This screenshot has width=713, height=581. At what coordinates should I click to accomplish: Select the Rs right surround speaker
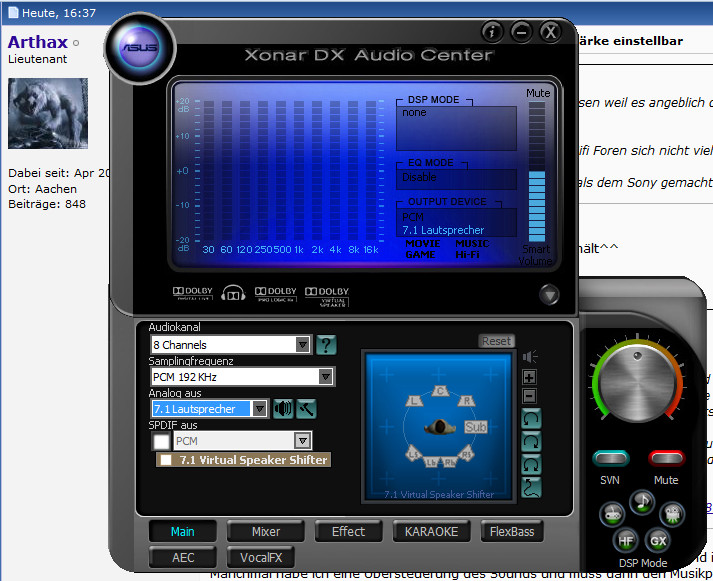[467, 454]
